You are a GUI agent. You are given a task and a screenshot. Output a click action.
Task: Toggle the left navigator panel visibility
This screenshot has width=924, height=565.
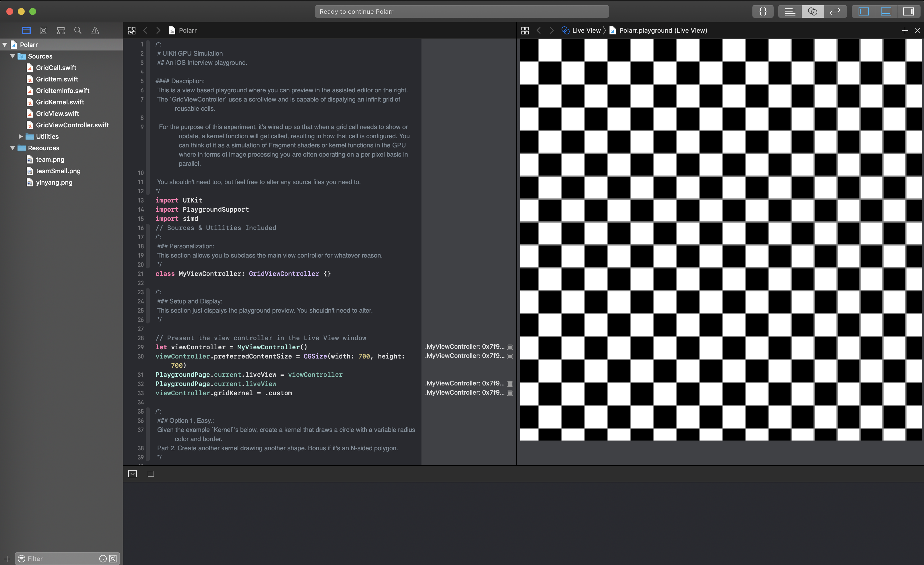pos(864,11)
